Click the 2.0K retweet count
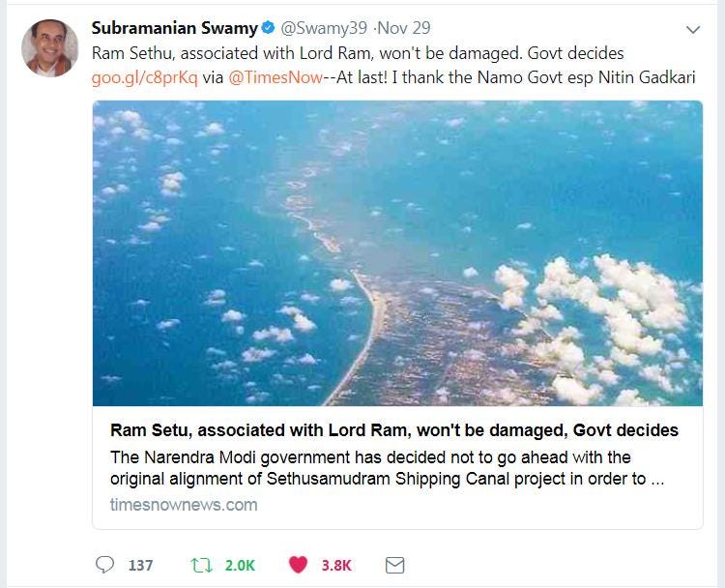Viewport: 725px width, 588px height. [x=240, y=566]
